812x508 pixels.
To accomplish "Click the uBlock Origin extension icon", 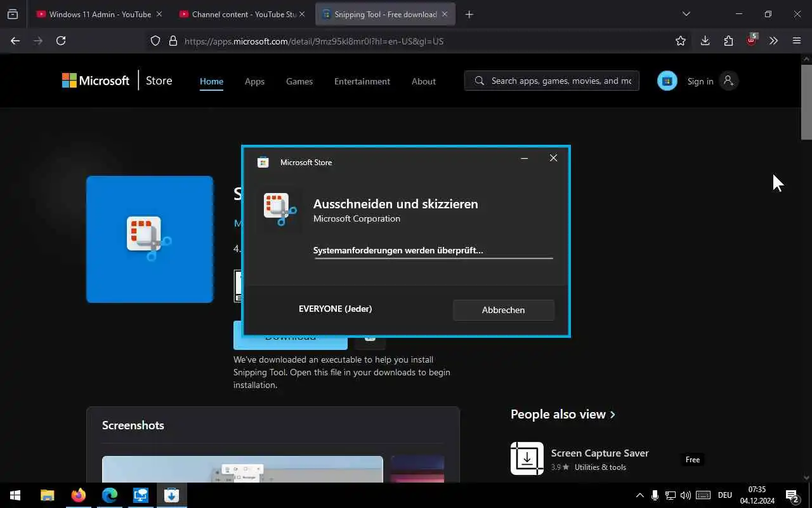I will [752, 40].
